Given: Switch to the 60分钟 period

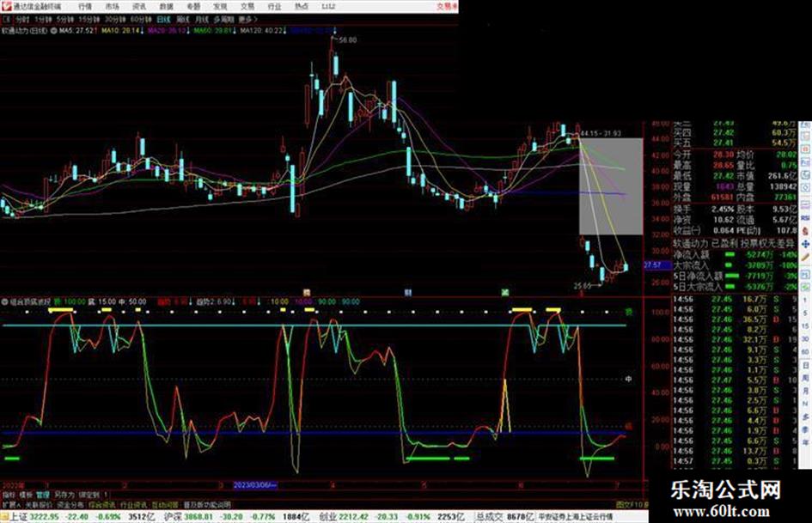Looking at the screenshot, I should (x=141, y=20).
